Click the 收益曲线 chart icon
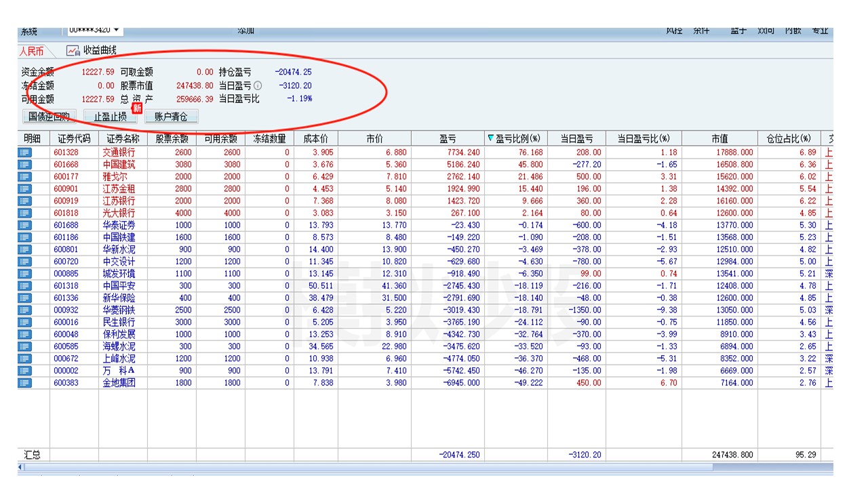The image size is (868, 488). [73, 51]
